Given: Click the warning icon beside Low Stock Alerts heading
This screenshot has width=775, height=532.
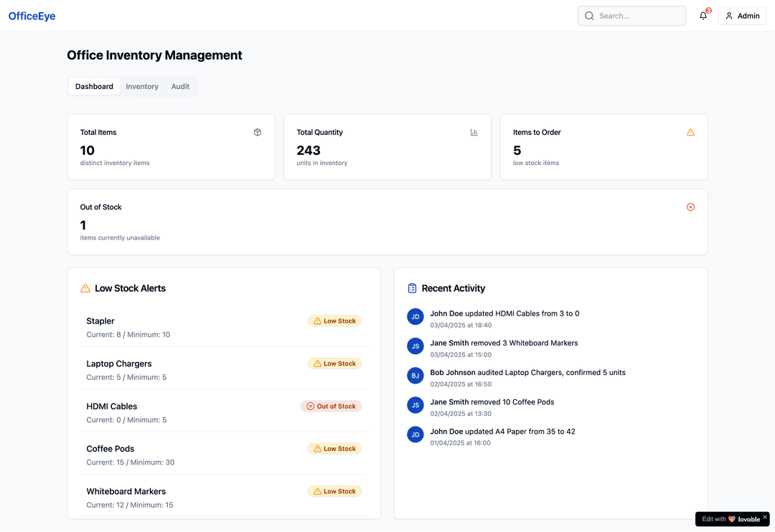Looking at the screenshot, I should (x=85, y=288).
